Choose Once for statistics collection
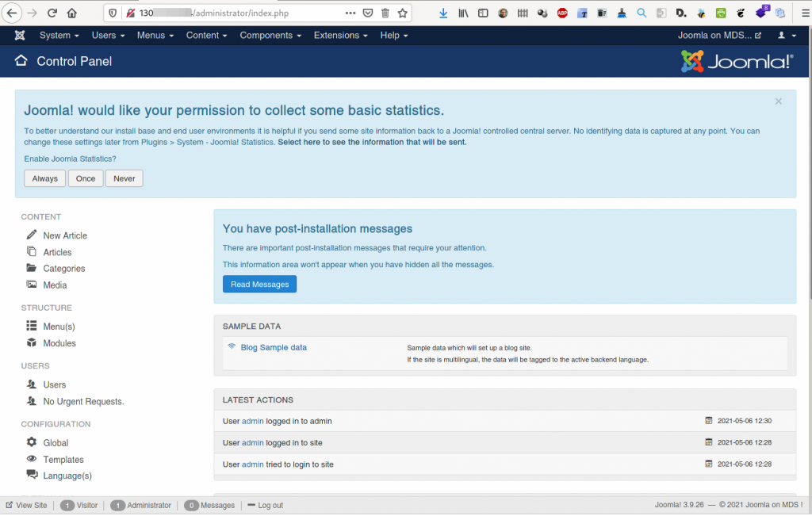 click(86, 178)
